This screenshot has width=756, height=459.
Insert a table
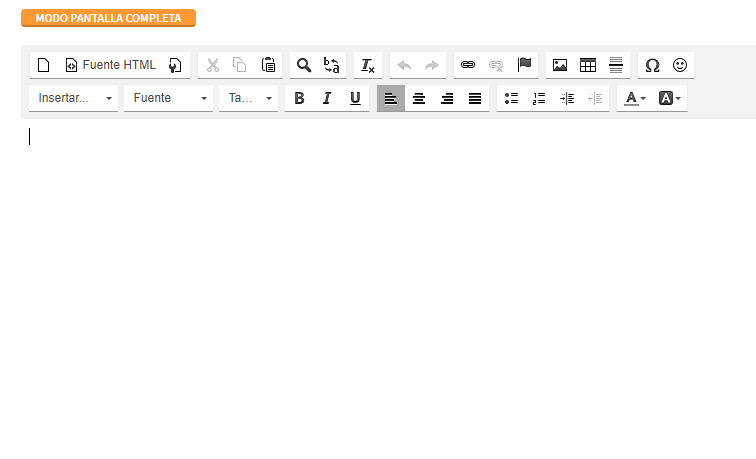[x=588, y=65]
